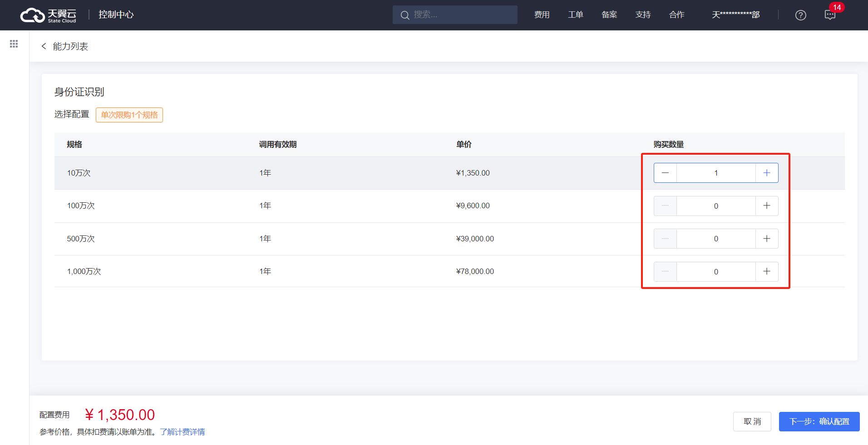This screenshot has width=868, height=445.
Task: Click the quantity field of 10万次 row
Action: [716, 173]
